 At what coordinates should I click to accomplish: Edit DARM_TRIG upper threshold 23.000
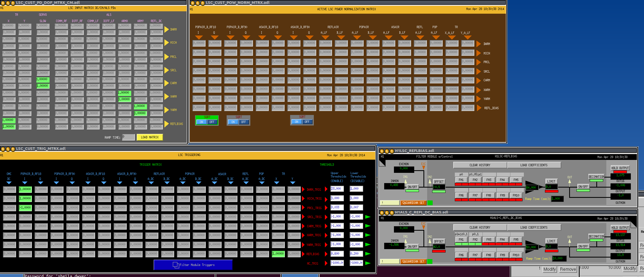pyautogui.click(x=337, y=189)
